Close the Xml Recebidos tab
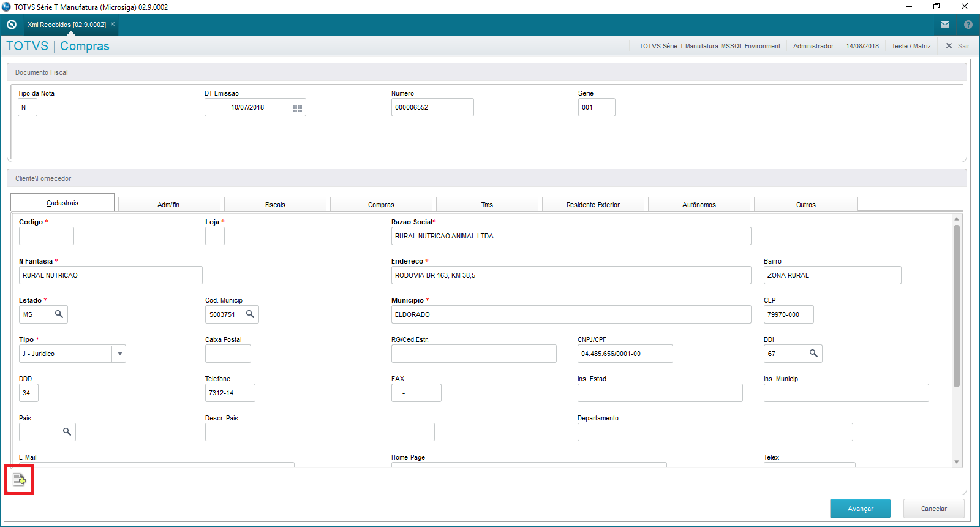This screenshot has height=527, width=980. pos(113,25)
